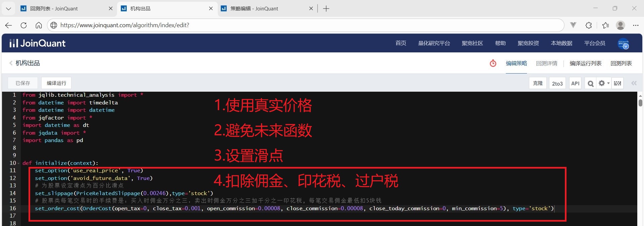The height and width of the screenshot is (226, 644).
Task: Click 编译运行 button
Action: coord(56,83)
